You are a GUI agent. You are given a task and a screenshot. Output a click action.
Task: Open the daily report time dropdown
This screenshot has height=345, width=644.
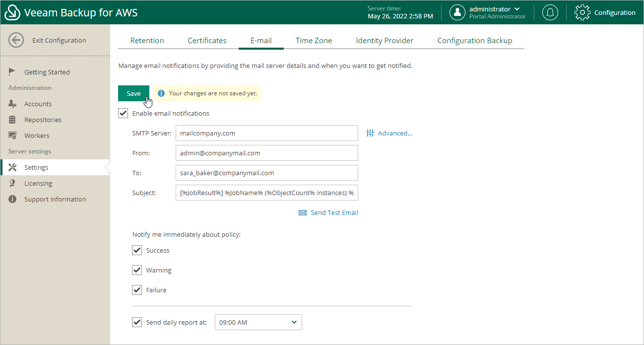click(258, 322)
